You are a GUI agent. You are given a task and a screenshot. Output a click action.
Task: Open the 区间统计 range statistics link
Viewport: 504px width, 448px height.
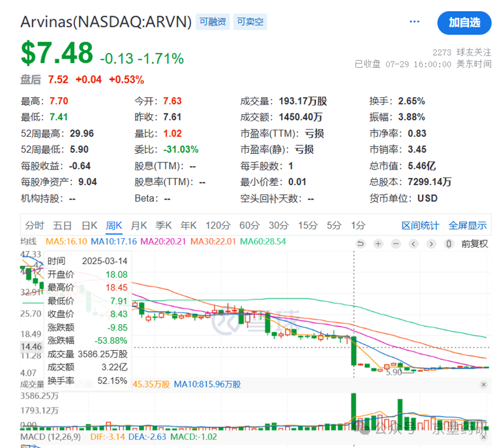(420, 225)
